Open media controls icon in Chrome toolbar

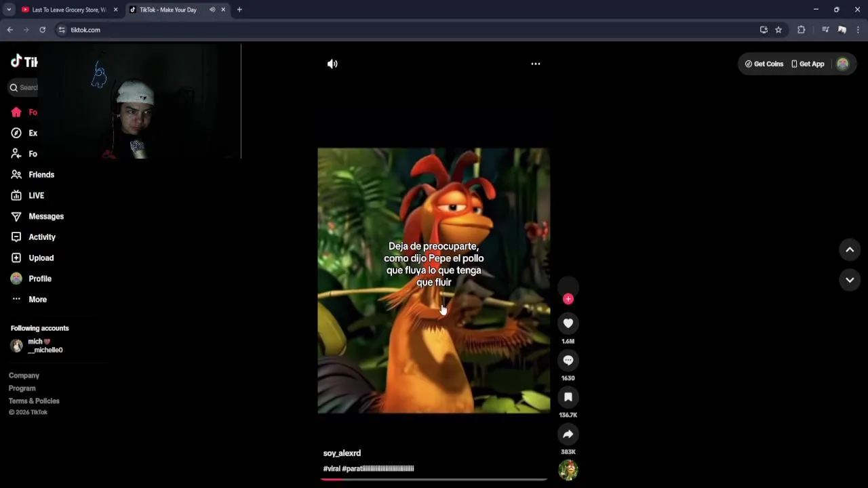click(x=825, y=30)
